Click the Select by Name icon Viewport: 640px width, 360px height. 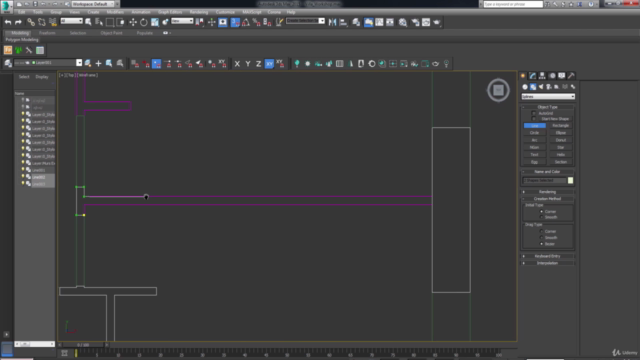99,22
